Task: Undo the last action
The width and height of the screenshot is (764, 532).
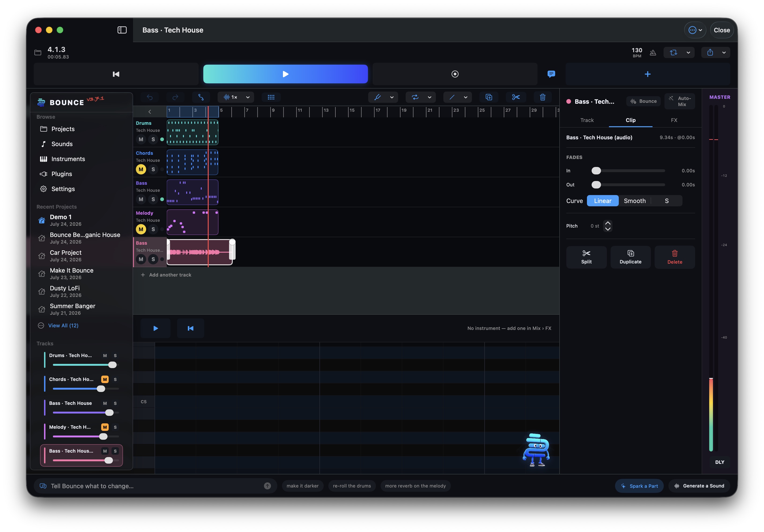Action: [150, 97]
